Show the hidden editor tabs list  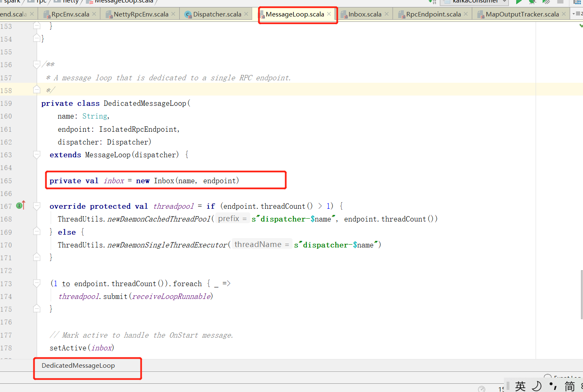(577, 14)
